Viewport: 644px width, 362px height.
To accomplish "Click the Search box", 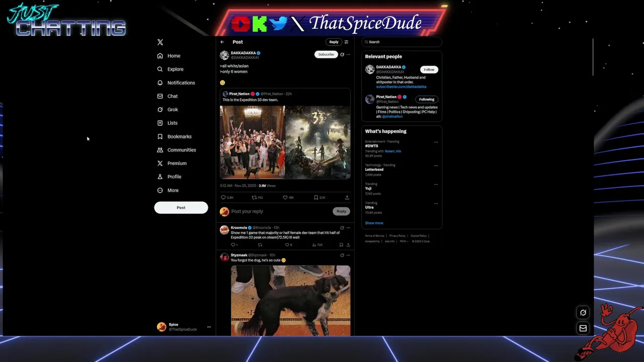I will click(x=401, y=42).
